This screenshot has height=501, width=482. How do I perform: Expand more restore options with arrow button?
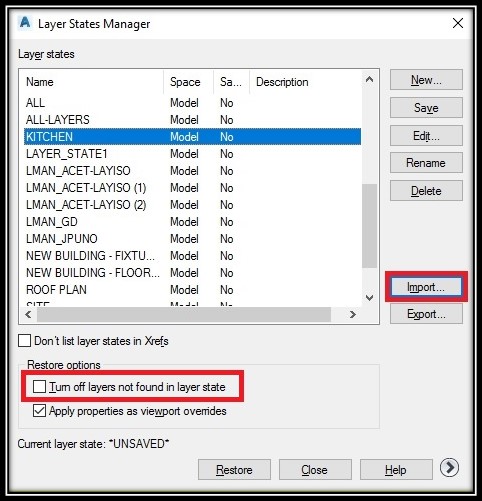(449, 467)
